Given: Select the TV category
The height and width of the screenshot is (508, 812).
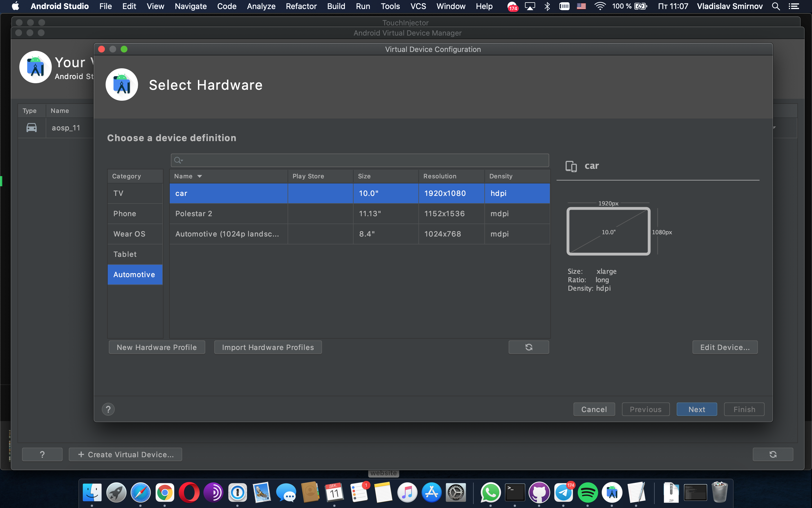Looking at the screenshot, I should (x=135, y=193).
